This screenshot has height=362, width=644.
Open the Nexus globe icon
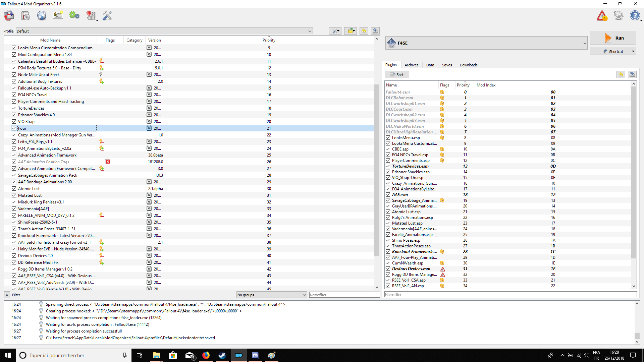pyautogui.click(x=42, y=15)
